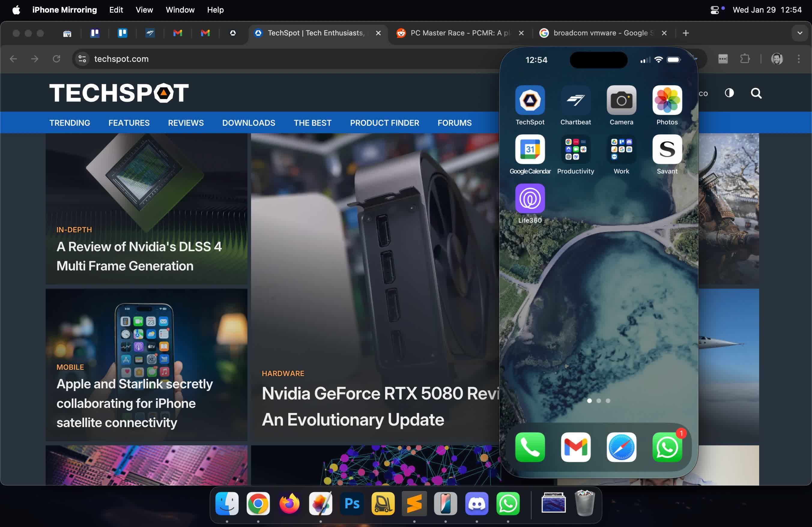Viewport: 812px width, 527px height.
Task: Open the Chartbeat app on the iPhone
Action: 576,100
